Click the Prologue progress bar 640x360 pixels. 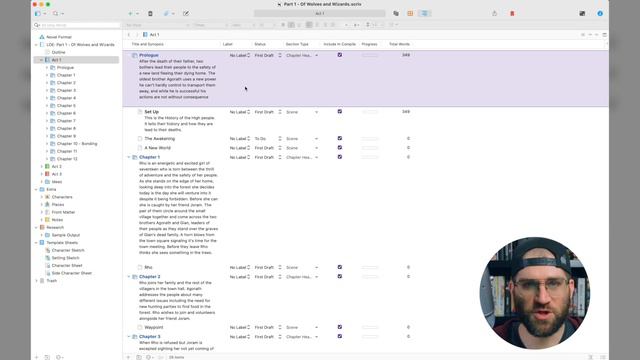pyautogui.click(x=370, y=55)
